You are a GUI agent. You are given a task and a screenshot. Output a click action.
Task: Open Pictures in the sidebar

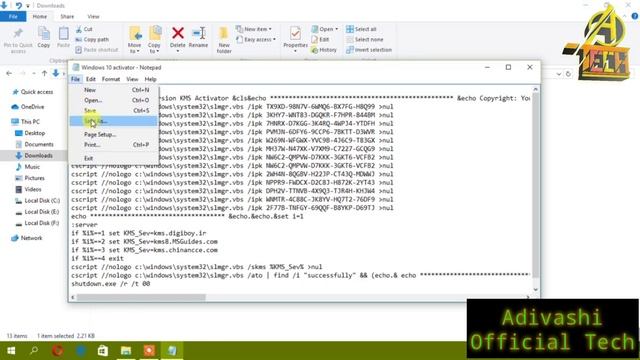coord(30,178)
